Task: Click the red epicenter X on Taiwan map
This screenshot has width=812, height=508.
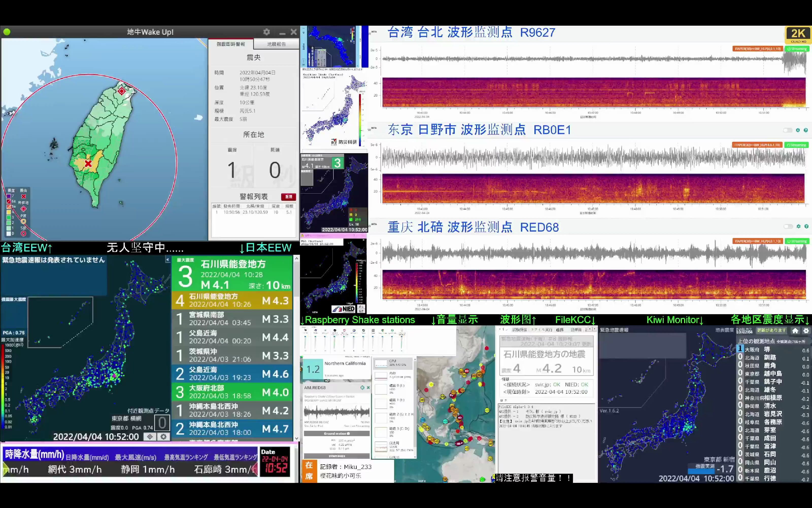Action: [88, 164]
